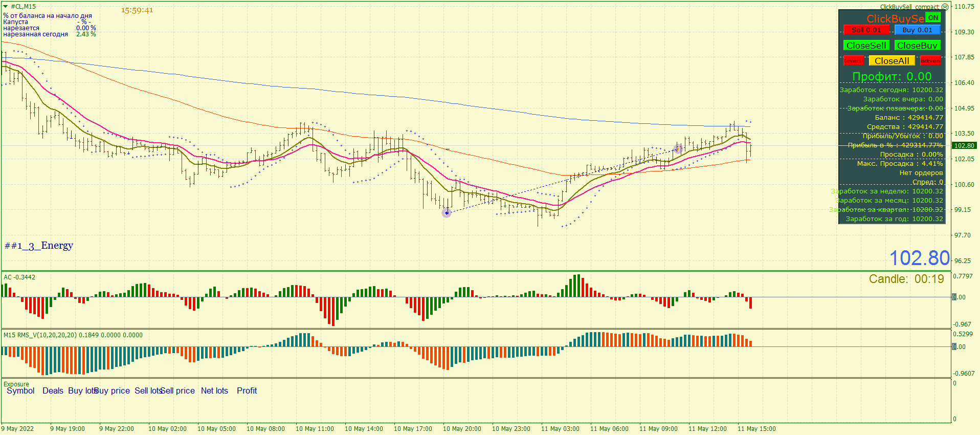Click 'Просадка : 0.00%' line
Screen dimensions: 980x435
911,155
